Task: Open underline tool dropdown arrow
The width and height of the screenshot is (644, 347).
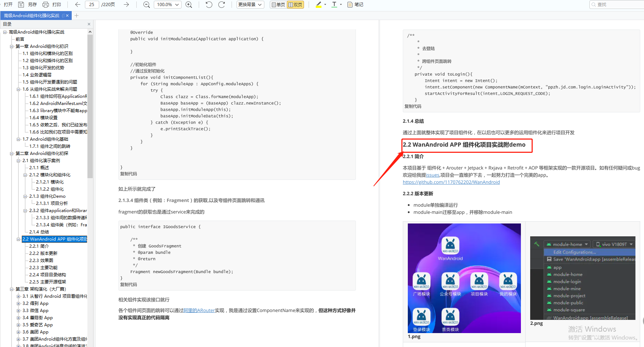Action: point(341,5)
